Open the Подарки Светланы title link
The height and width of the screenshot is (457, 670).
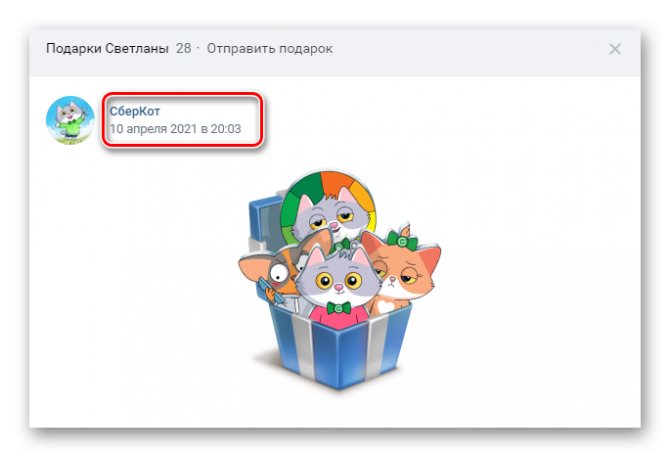(x=107, y=49)
